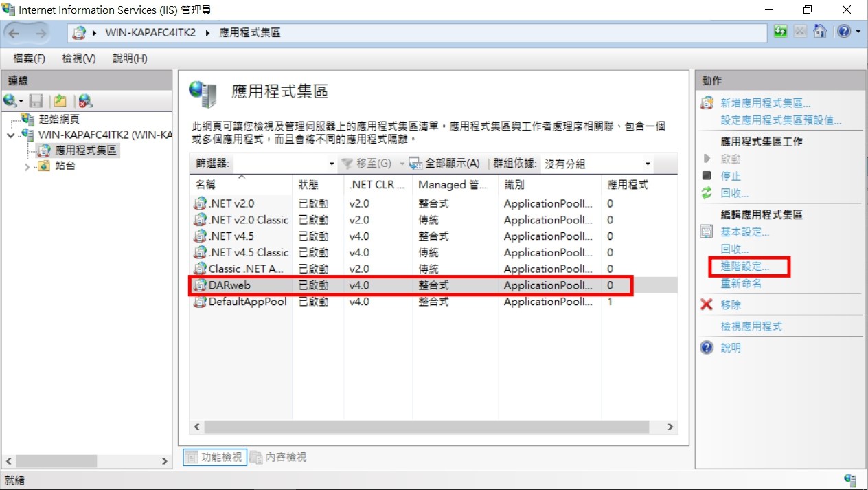Image resolution: width=868 pixels, height=490 pixels.
Task: Open 基本設定 for the pool
Action: coord(745,232)
